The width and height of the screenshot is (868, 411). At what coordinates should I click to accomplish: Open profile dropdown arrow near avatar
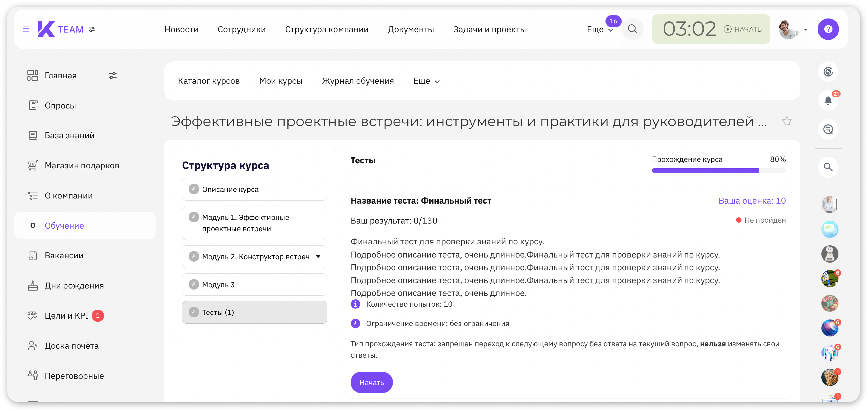[806, 30]
